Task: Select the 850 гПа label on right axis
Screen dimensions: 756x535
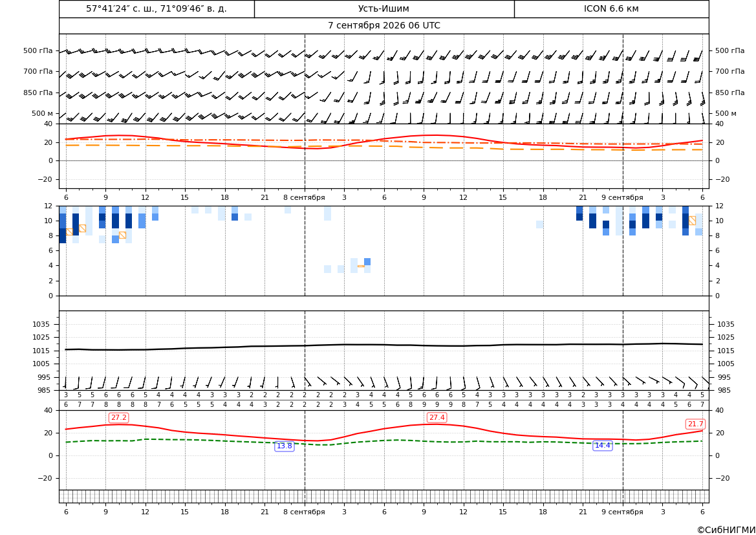Action: coord(730,93)
